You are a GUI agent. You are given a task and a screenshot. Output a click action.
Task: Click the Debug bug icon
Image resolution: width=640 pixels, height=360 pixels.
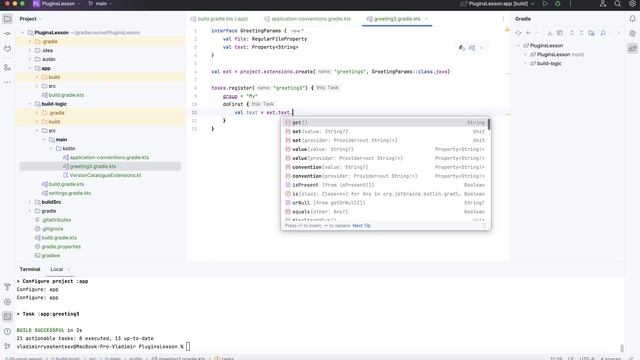[x=558, y=4]
